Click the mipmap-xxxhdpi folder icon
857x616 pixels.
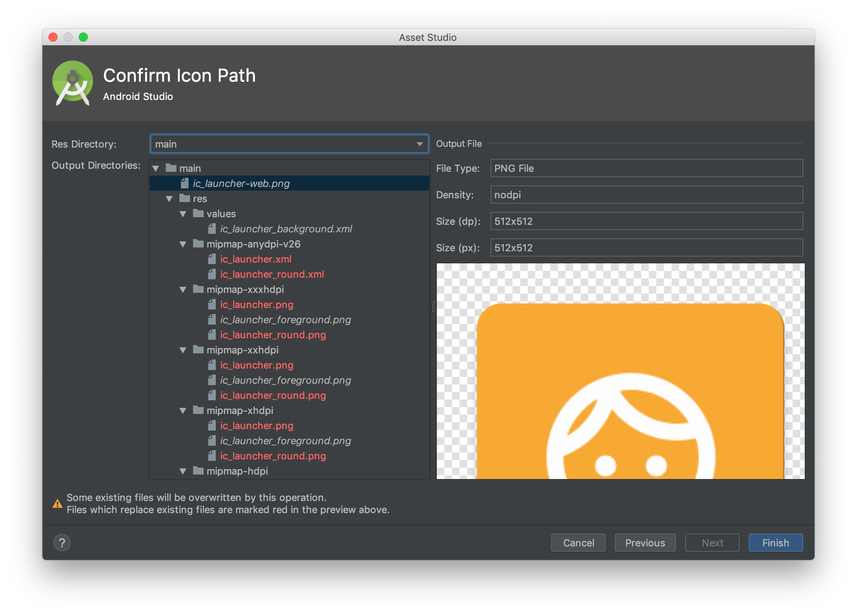tap(198, 289)
